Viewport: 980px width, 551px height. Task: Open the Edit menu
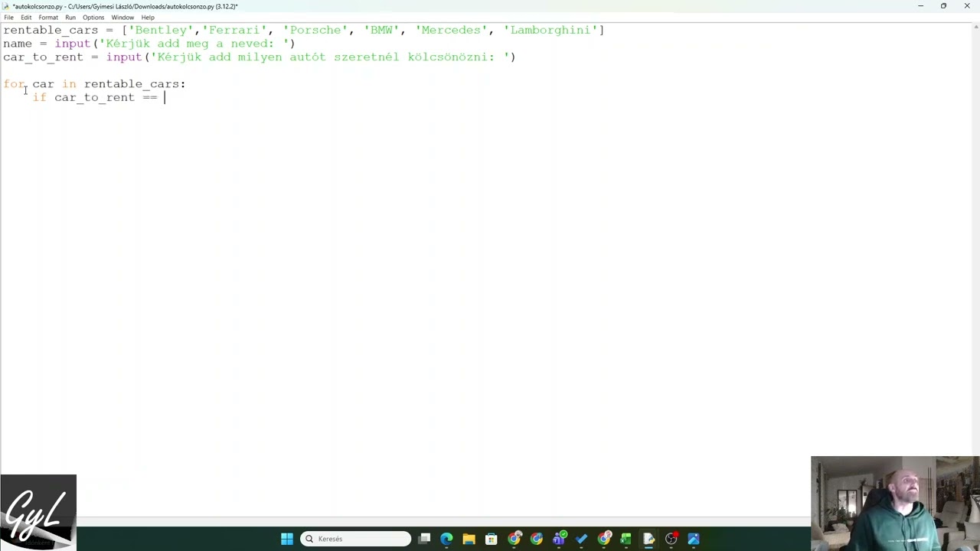coord(26,18)
